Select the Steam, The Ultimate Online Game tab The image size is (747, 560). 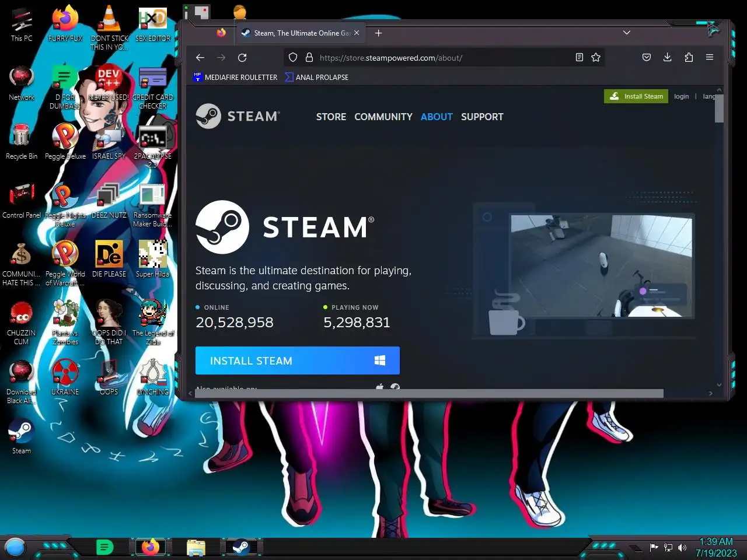[301, 33]
